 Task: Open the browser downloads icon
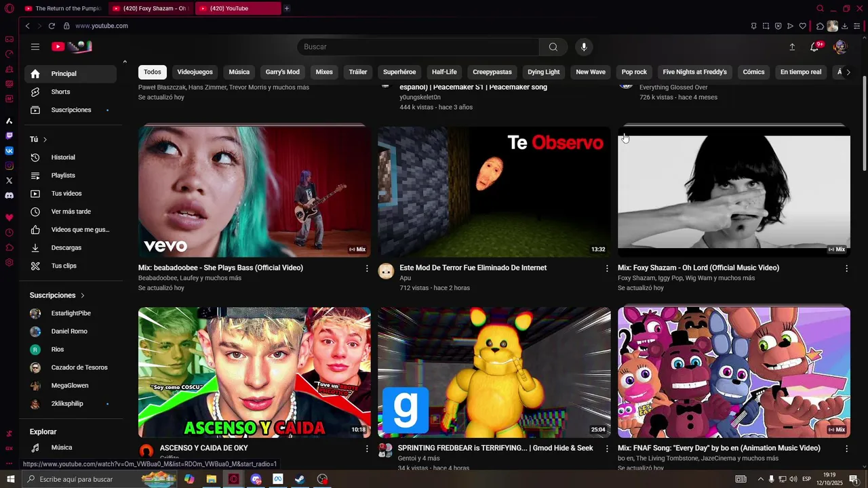click(x=845, y=26)
